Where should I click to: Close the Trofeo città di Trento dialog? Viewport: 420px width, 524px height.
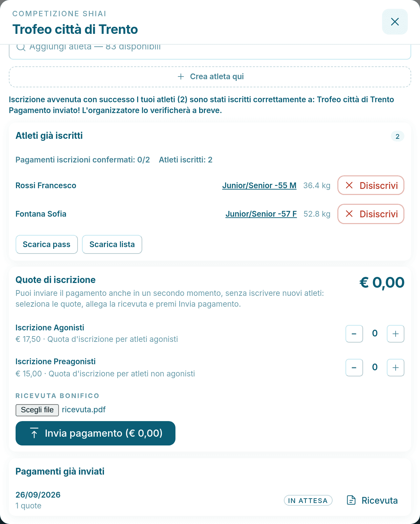(x=395, y=22)
